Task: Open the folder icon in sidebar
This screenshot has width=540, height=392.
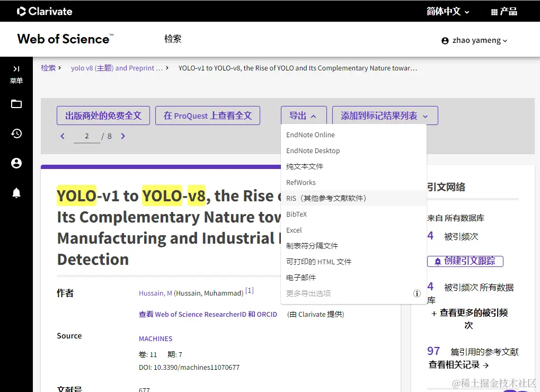Action: click(16, 104)
